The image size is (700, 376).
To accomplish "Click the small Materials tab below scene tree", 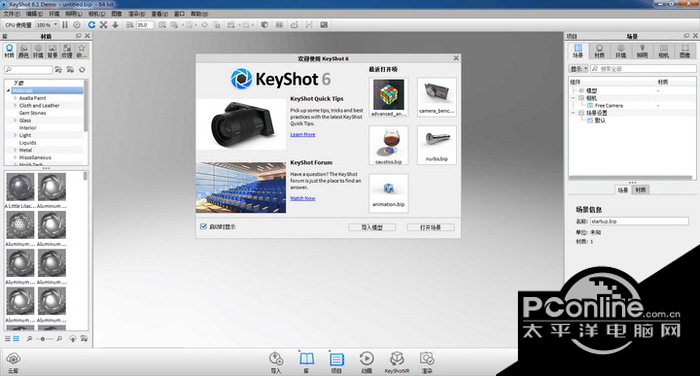I will point(640,190).
